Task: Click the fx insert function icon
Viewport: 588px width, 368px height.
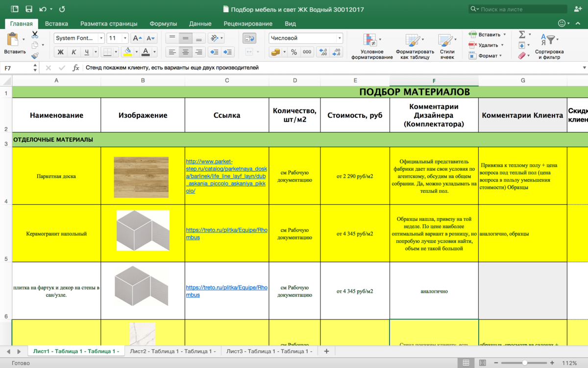Action: click(76, 68)
